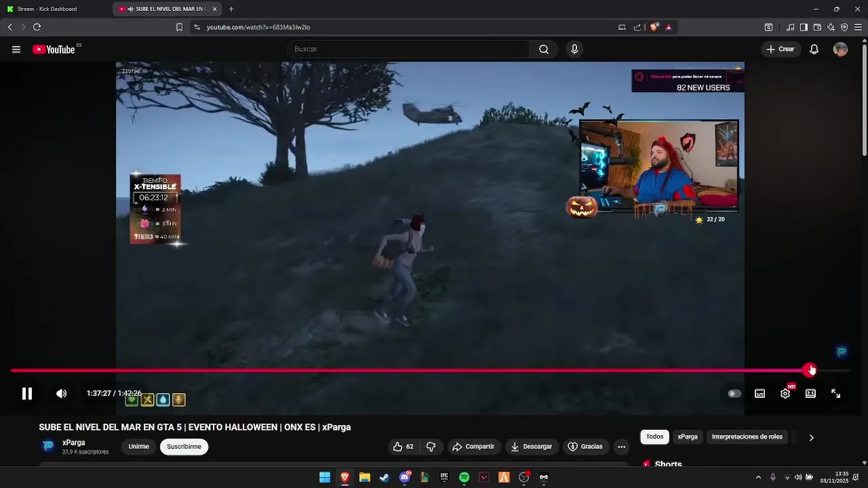
Task: Show hidden system tray icons
Action: click(x=758, y=477)
